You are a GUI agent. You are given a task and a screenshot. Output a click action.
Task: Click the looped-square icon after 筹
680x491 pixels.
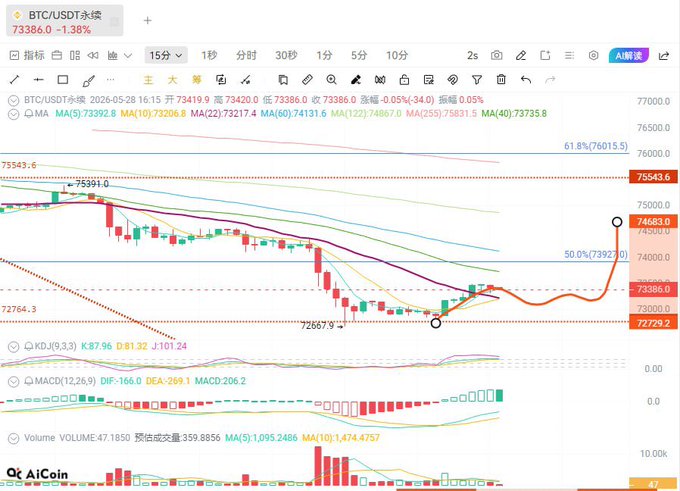221,80
